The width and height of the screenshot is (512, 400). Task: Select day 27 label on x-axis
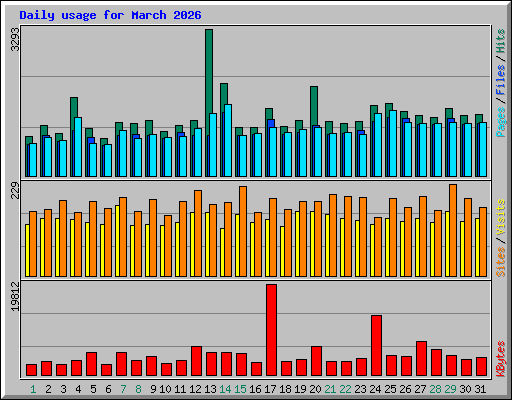[x=420, y=389]
